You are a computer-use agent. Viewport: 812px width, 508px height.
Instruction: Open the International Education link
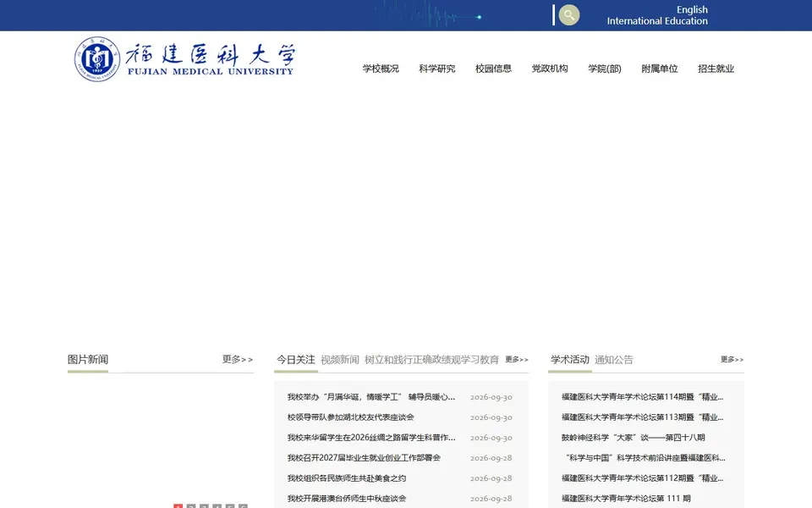(657, 20)
